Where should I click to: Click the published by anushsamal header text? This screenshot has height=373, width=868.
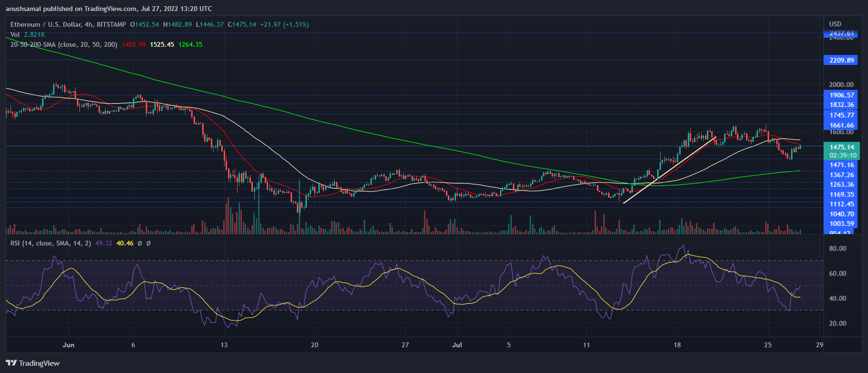108,9
